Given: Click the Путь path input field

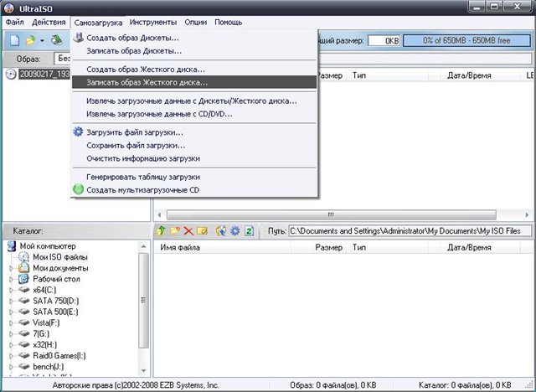Looking at the screenshot, I should pyautogui.click(x=410, y=231).
